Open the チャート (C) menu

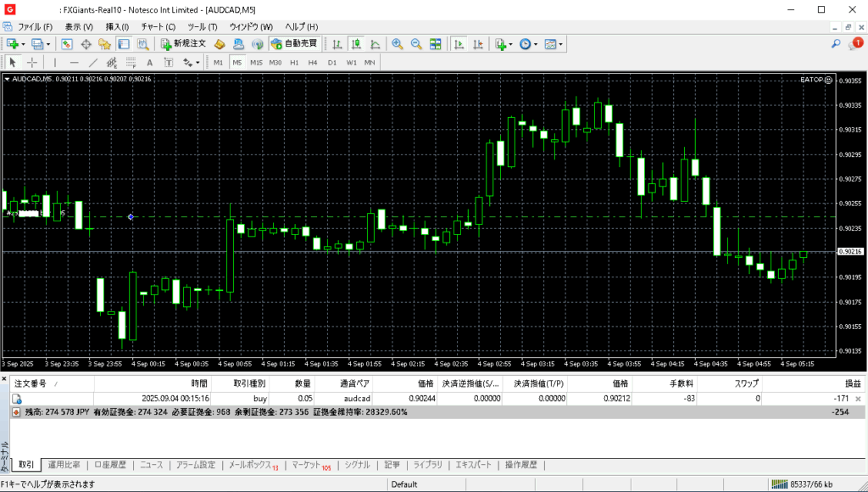[158, 27]
